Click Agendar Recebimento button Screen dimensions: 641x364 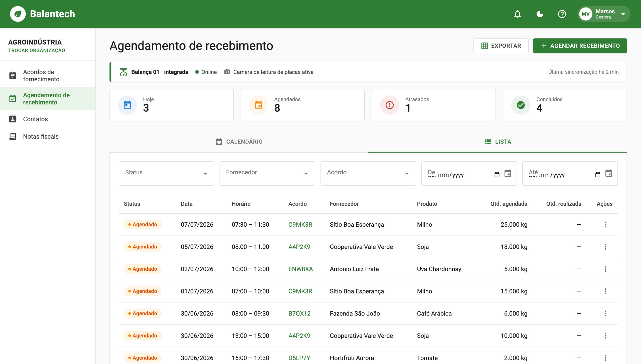(x=580, y=46)
